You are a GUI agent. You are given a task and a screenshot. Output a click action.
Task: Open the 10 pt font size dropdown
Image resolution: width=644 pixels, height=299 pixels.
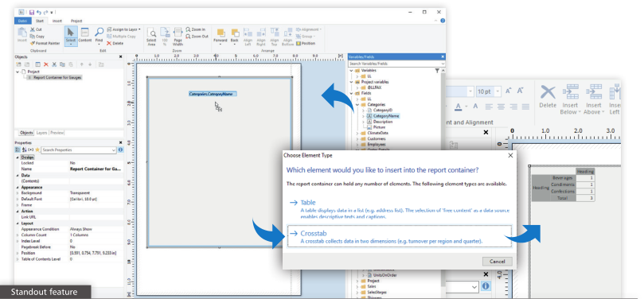point(489,91)
